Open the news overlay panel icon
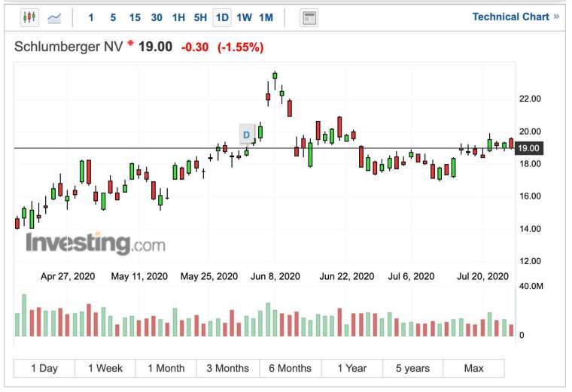The width and height of the screenshot is (572, 392). (309, 17)
